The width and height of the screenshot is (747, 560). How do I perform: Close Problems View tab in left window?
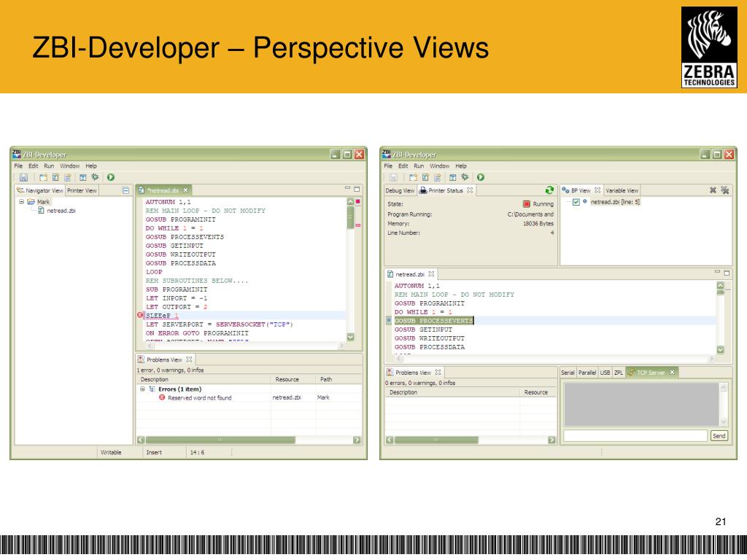pos(189,359)
